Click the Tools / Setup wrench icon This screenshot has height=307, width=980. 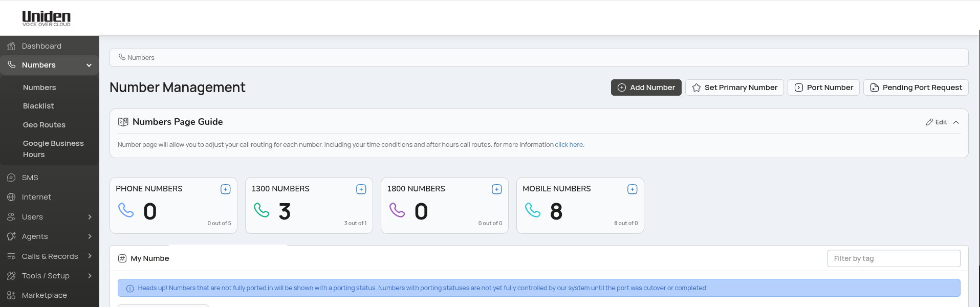coord(11,276)
